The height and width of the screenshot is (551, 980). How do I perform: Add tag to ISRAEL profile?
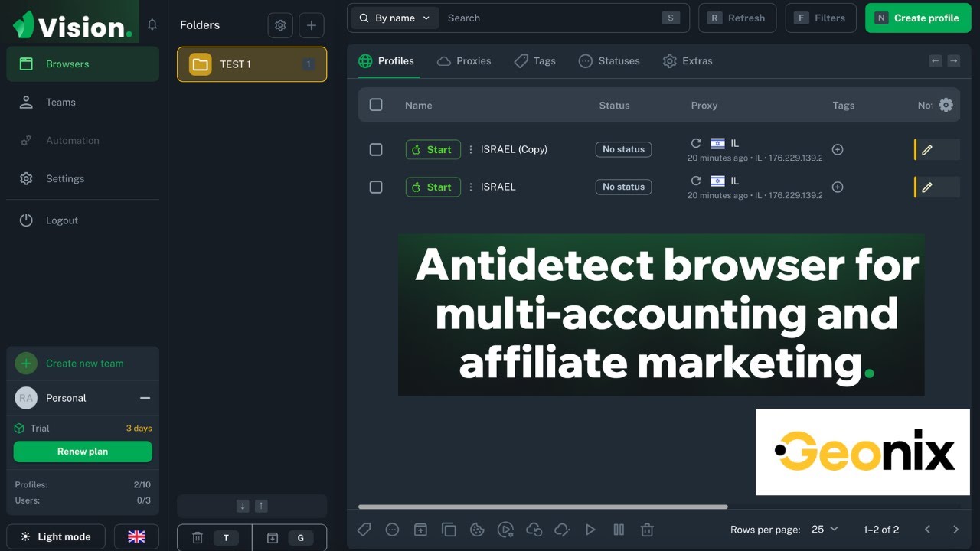[x=838, y=187]
